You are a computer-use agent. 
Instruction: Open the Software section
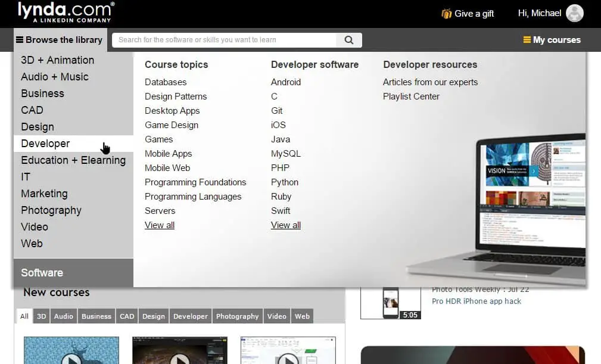[74, 272]
